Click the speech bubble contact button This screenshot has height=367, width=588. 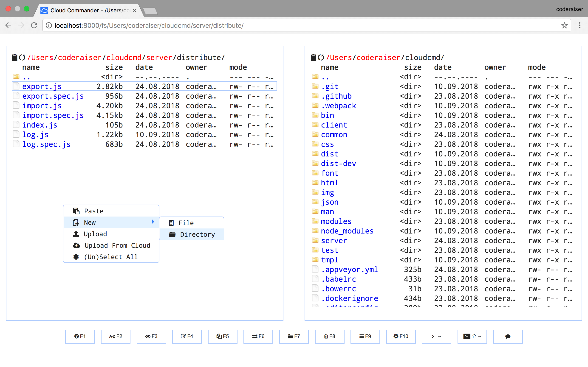tap(508, 336)
